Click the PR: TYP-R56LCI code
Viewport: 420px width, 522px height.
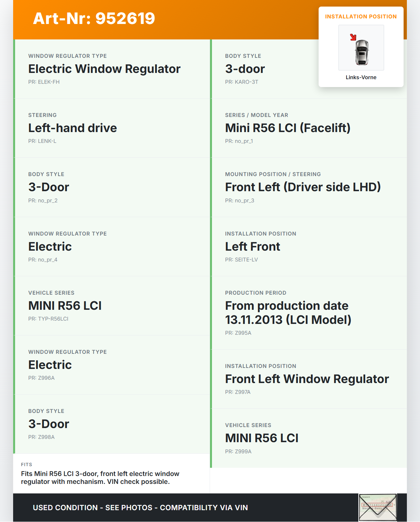(x=48, y=319)
